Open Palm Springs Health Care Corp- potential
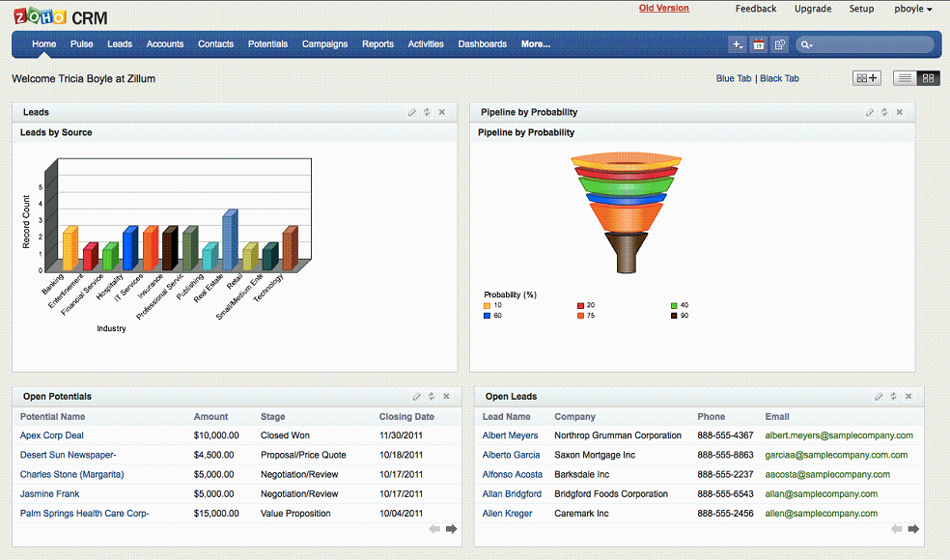Screen dimensions: 950x560 (x=84, y=514)
